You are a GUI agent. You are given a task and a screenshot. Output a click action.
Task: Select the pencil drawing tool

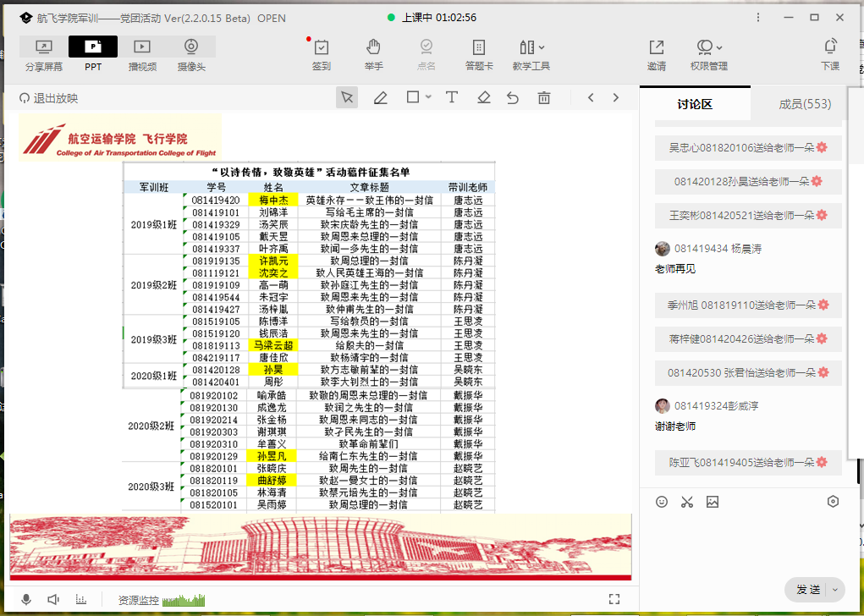point(381,98)
